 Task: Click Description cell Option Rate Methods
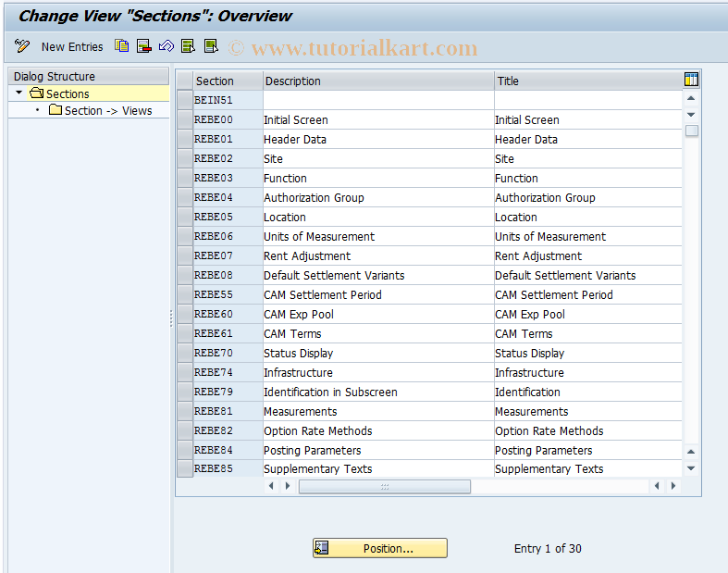coord(378,432)
